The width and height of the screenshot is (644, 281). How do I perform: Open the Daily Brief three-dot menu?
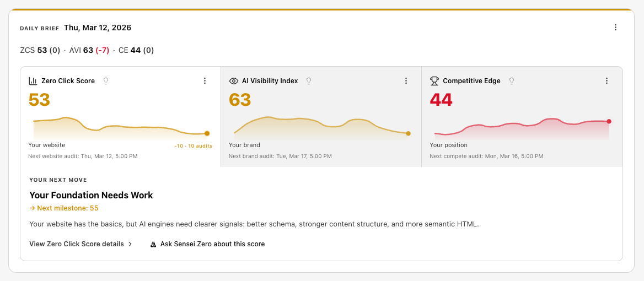tap(615, 28)
